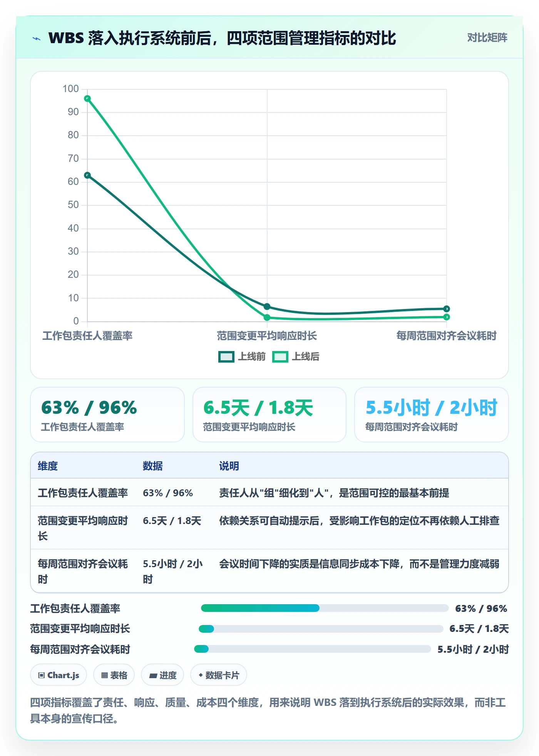This screenshot has width=539, height=756.
Task: Click the table description starting 会议时间下降的实质
Action: point(359,564)
